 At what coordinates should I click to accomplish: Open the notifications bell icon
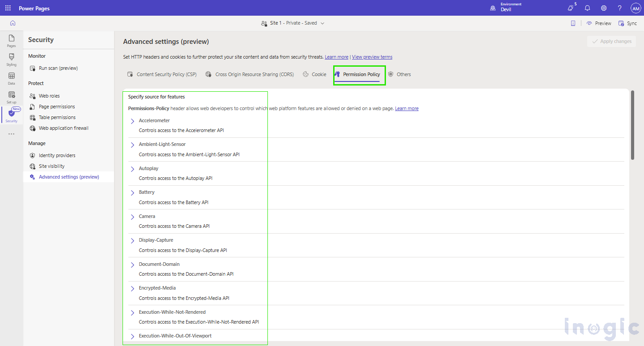pyautogui.click(x=587, y=8)
